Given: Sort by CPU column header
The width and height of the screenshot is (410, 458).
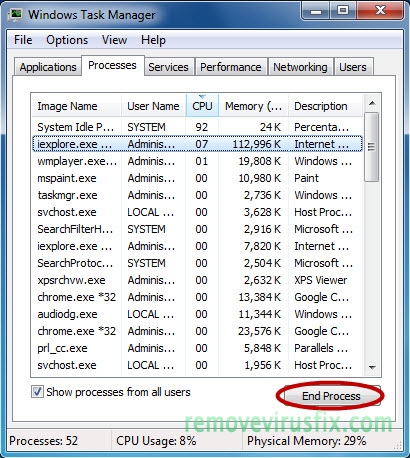Looking at the screenshot, I should pyautogui.click(x=202, y=106).
